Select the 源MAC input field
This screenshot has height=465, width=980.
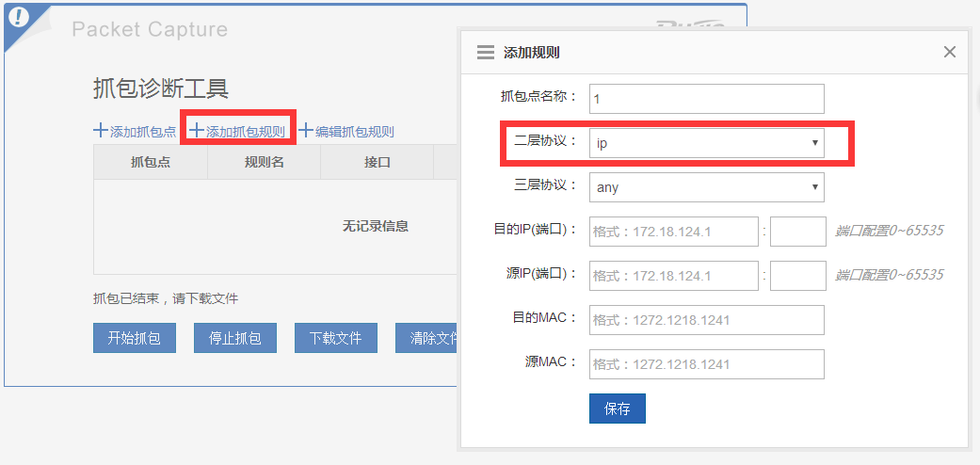click(x=706, y=364)
